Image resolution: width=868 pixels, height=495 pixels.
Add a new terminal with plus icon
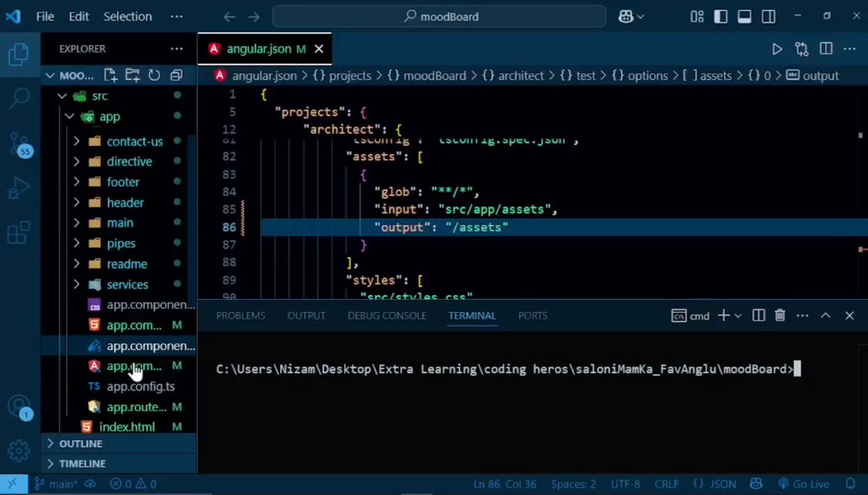tap(723, 316)
